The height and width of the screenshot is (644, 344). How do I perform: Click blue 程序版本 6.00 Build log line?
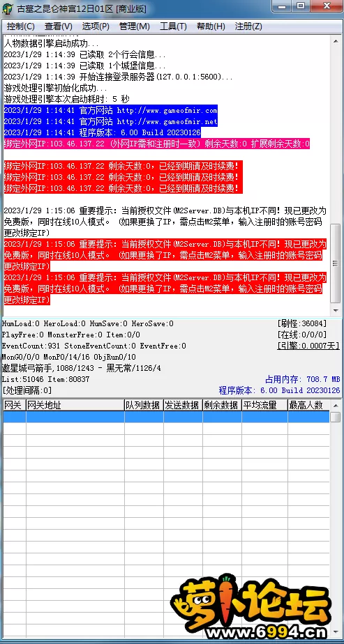click(x=103, y=132)
